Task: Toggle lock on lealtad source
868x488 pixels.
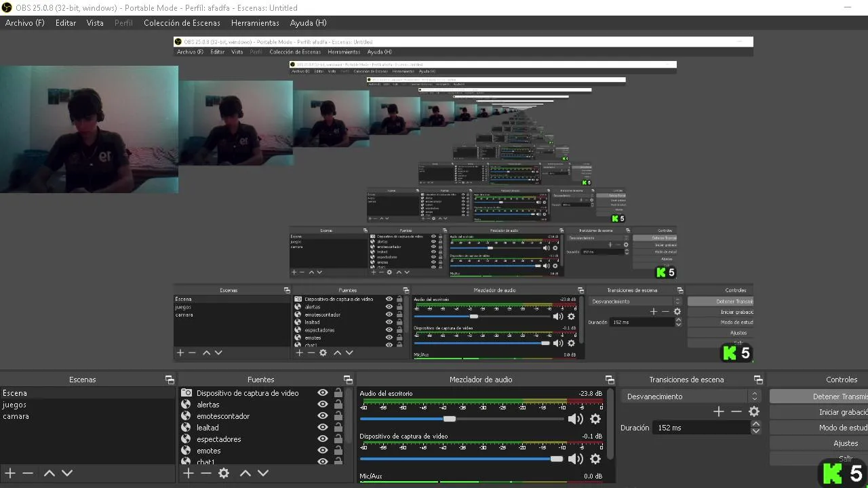Action: coord(338,428)
